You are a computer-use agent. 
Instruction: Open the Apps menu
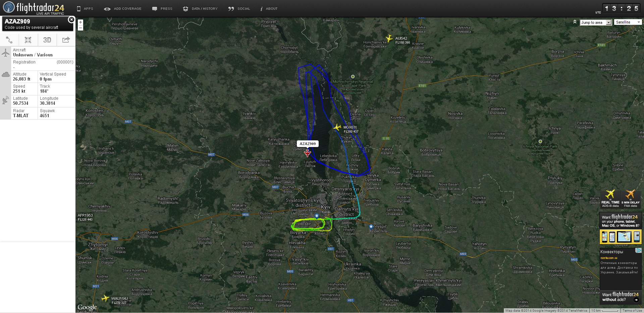(x=85, y=9)
